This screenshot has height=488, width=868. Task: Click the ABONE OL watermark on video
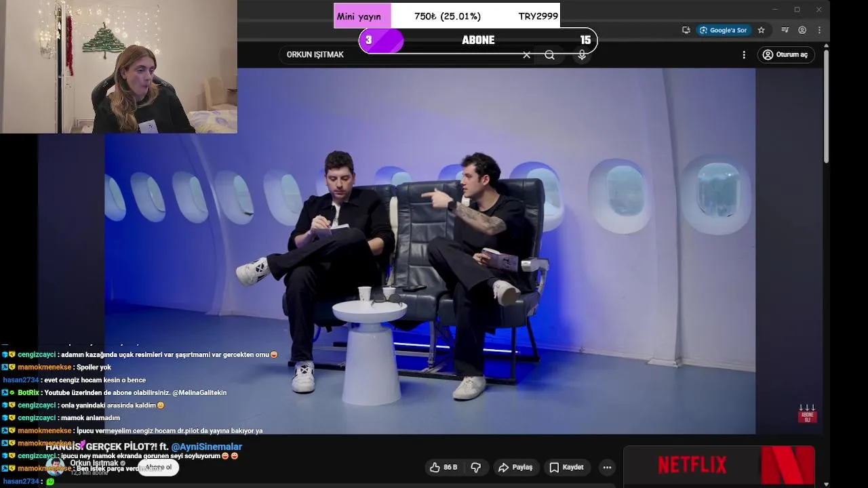click(807, 414)
